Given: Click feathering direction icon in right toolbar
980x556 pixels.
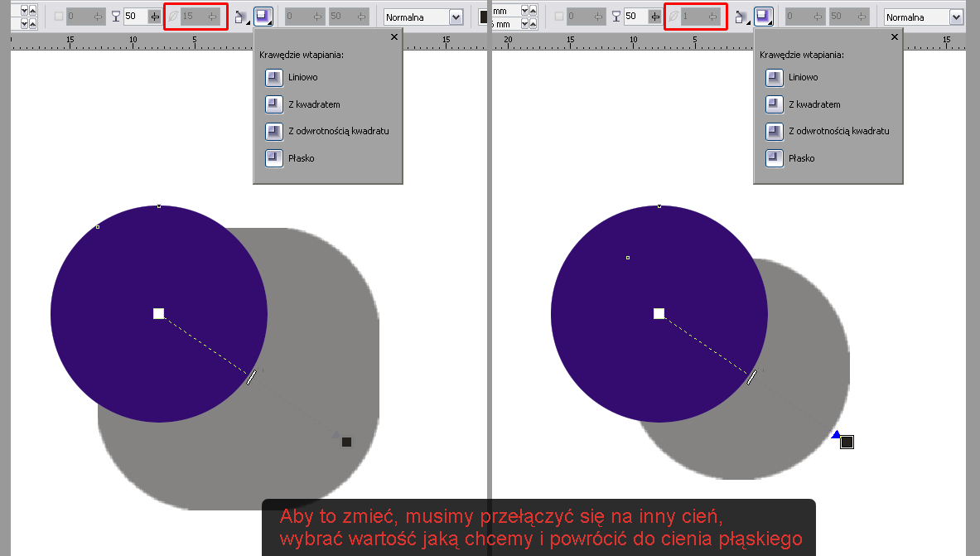Looking at the screenshot, I should pyautogui.click(x=741, y=17).
